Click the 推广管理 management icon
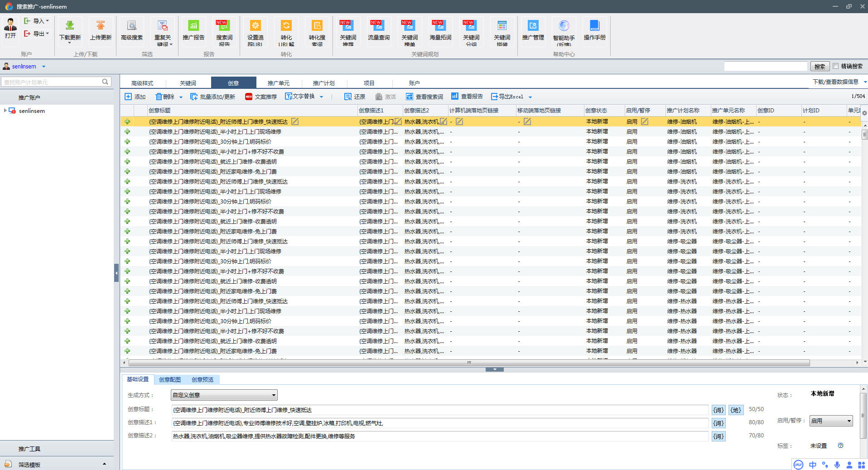This screenshot has height=470, width=868. (533, 26)
